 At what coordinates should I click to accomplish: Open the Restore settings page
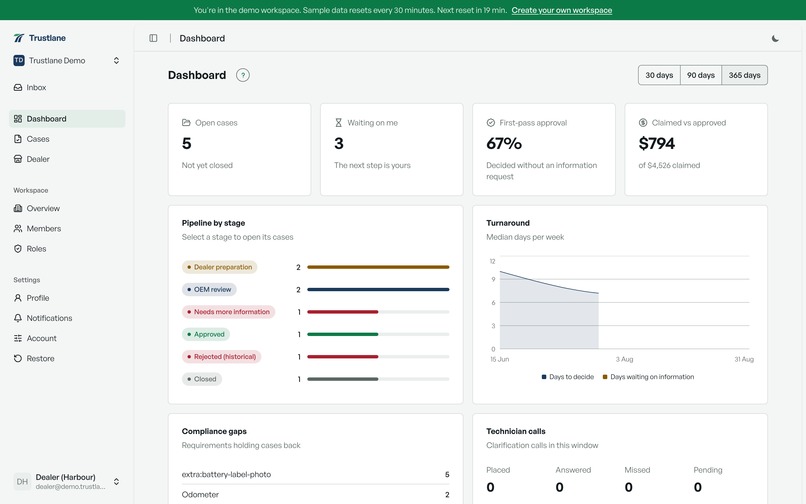tap(67, 358)
